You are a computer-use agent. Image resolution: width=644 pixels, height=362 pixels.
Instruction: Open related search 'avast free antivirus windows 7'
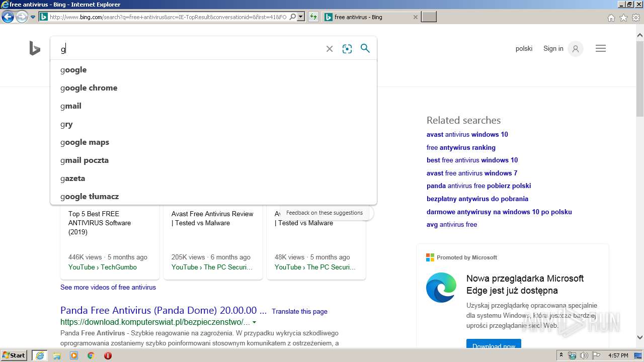point(472,173)
